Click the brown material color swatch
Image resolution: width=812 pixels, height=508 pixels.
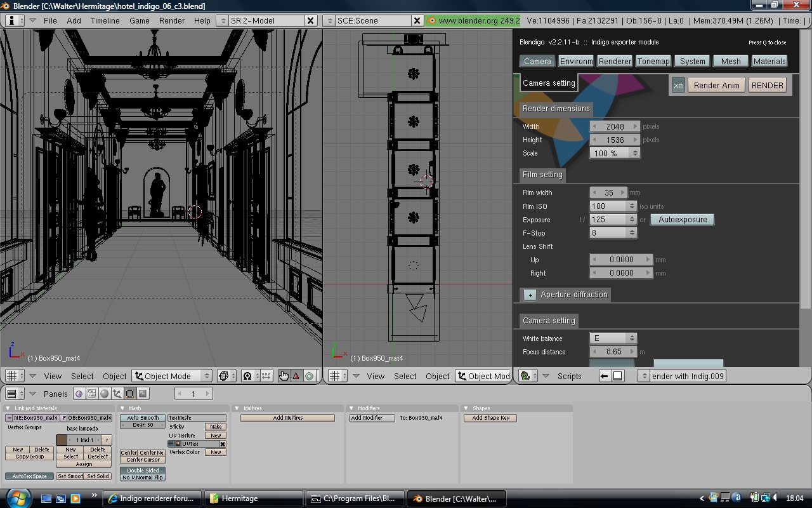[x=62, y=440]
